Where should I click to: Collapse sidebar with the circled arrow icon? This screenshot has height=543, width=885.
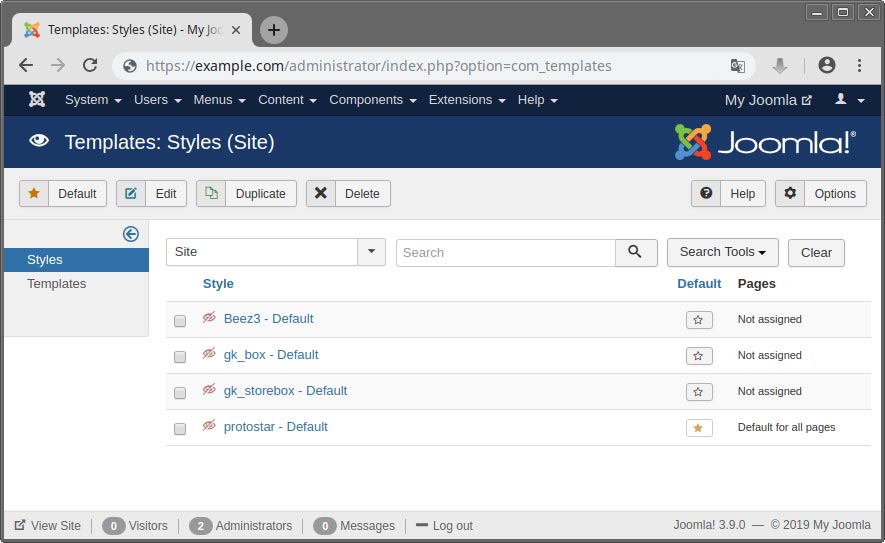(x=131, y=234)
